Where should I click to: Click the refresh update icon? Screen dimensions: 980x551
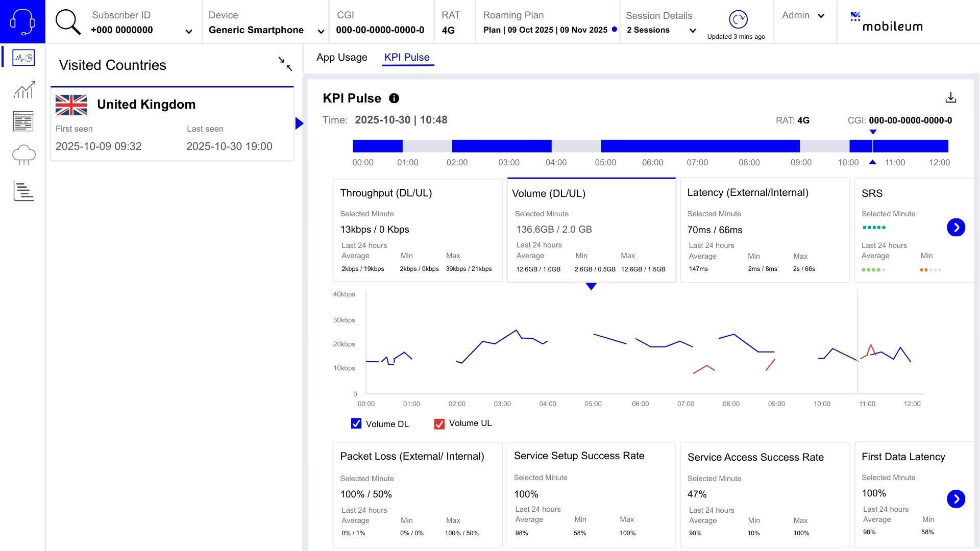[738, 19]
